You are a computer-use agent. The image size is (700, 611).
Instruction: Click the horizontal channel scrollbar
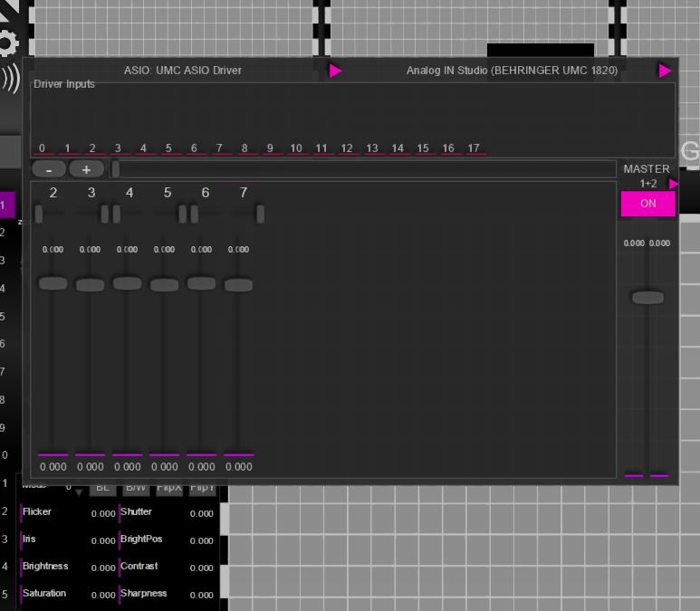(x=362, y=169)
